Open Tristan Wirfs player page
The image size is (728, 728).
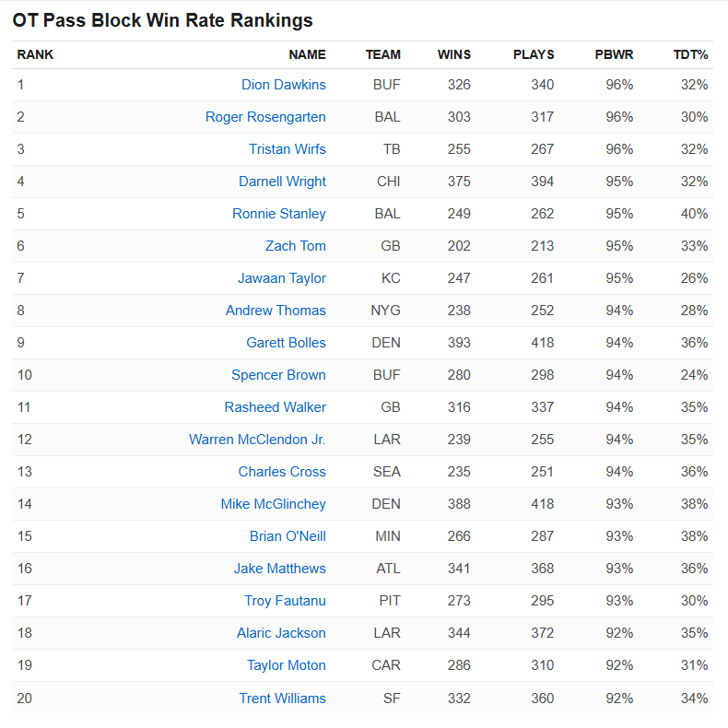(287, 149)
